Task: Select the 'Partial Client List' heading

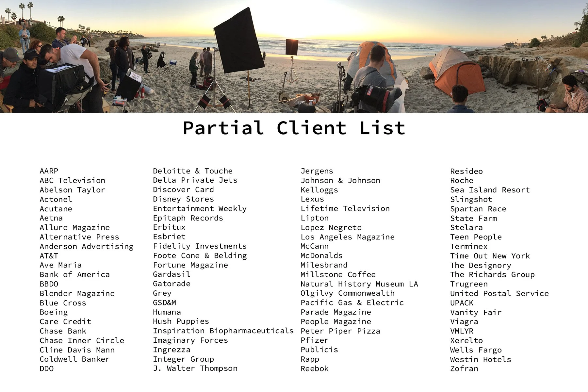Action: (x=294, y=128)
